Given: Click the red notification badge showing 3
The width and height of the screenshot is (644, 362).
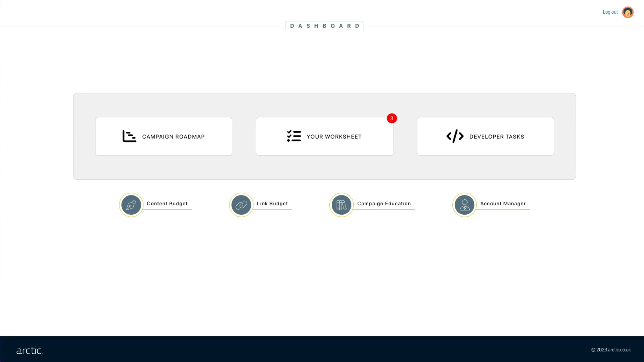Looking at the screenshot, I should tap(392, 118).
